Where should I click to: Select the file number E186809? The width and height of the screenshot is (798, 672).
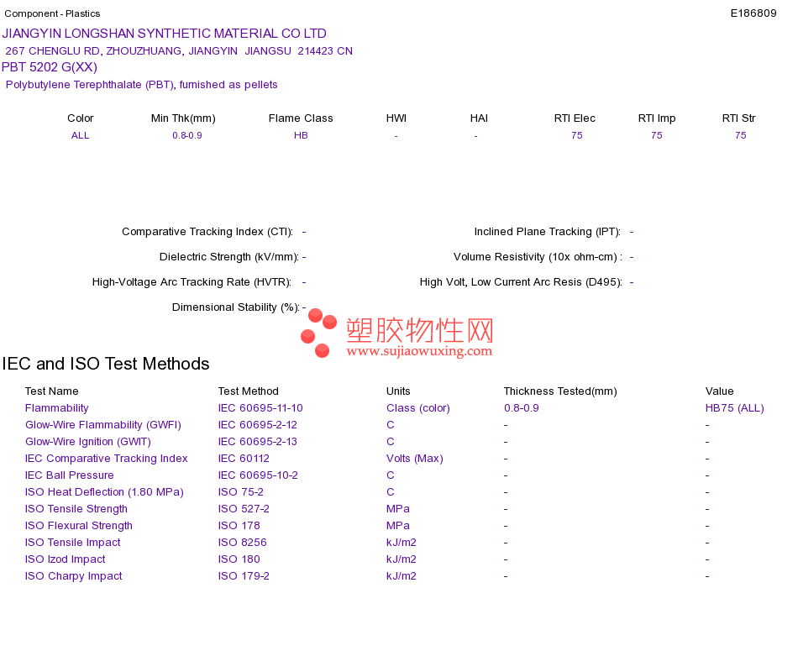click(753, 13)
